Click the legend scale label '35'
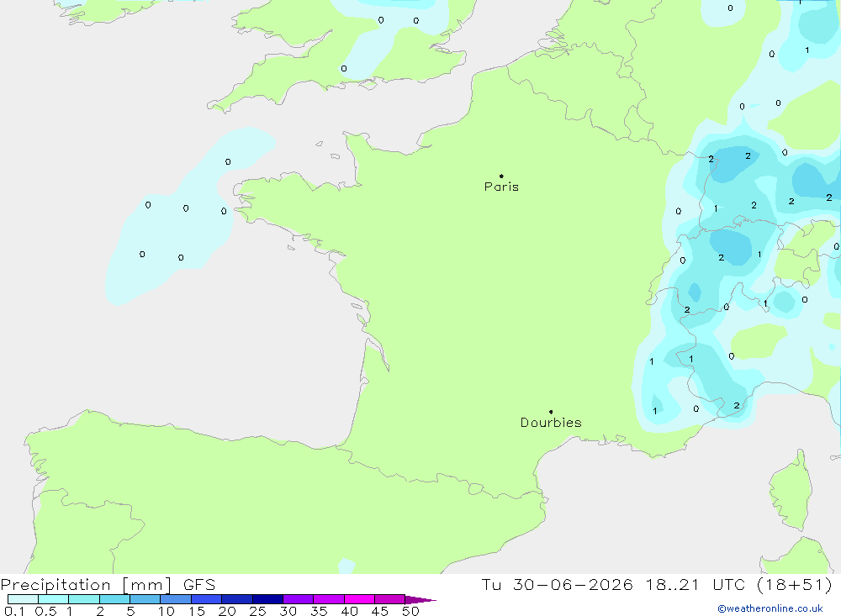This screenshot has height=616, width=841. pyautogui.click(x=319, y=611)
